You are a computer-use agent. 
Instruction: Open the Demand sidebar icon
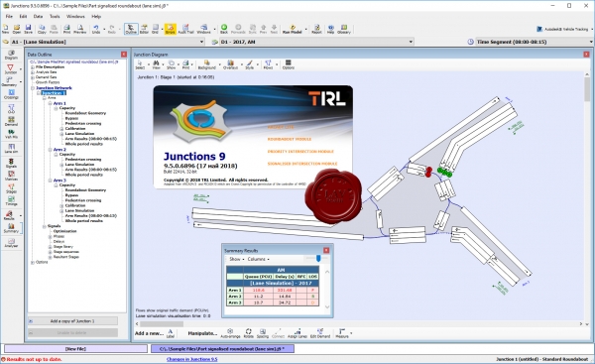coord(11,121)
